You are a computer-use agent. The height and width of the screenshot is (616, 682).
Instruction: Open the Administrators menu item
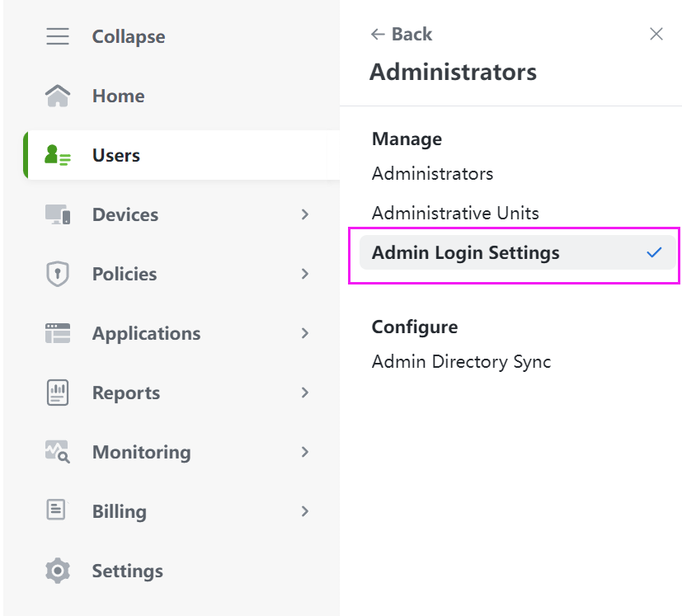click(x=432, y=174)
